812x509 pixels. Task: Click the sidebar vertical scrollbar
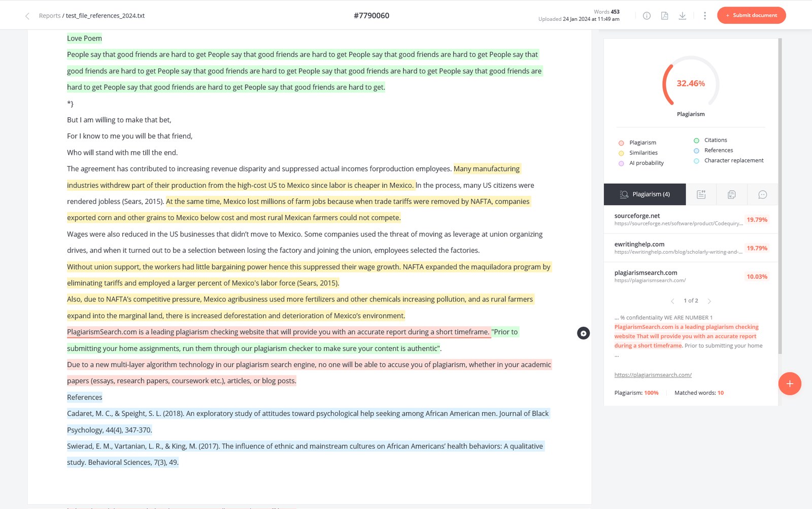click(780, 196)
